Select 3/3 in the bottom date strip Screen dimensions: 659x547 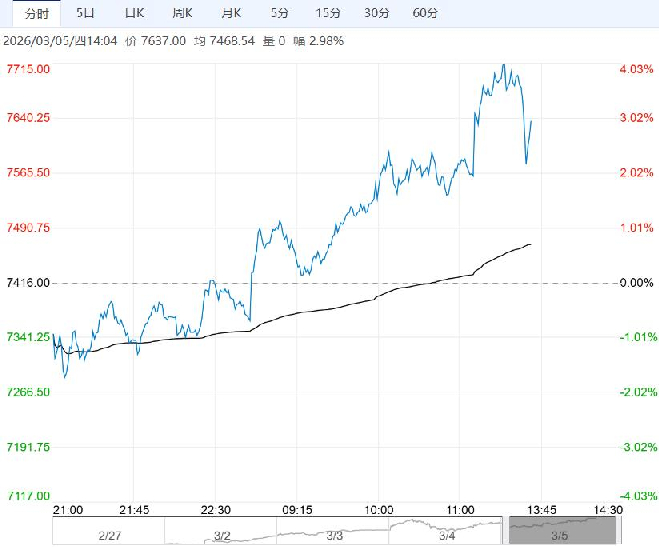click(x=336, y=535)
